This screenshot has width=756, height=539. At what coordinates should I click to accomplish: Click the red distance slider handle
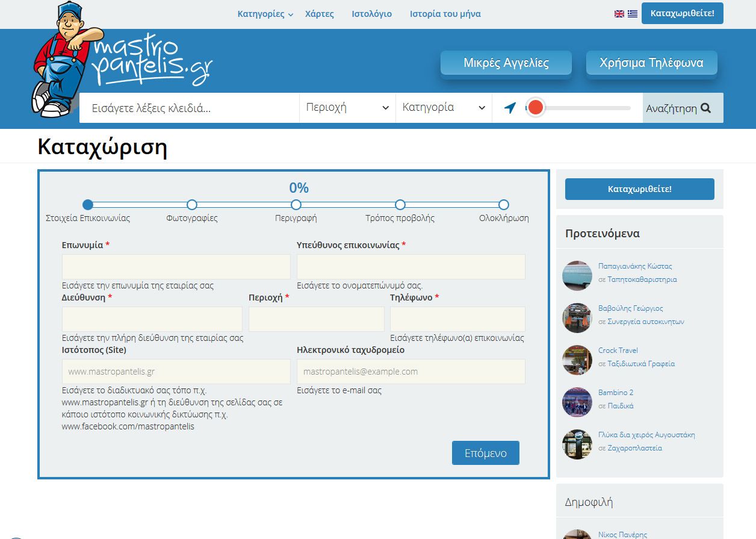535,108
